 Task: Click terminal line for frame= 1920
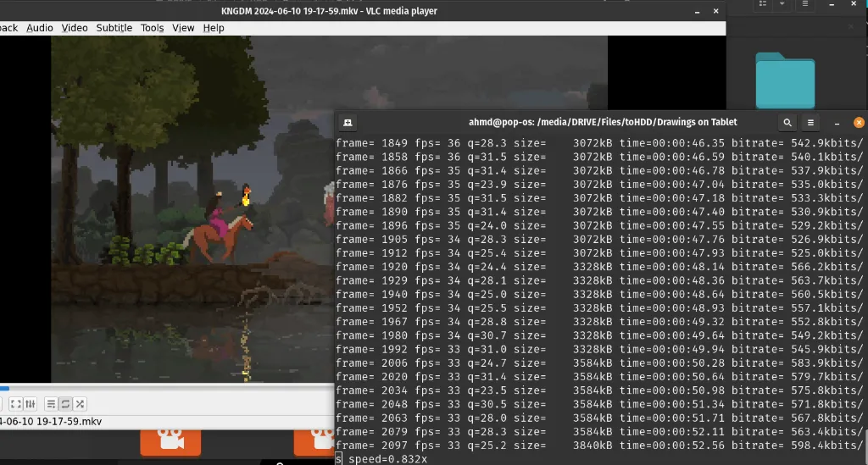tap(599, 267)
